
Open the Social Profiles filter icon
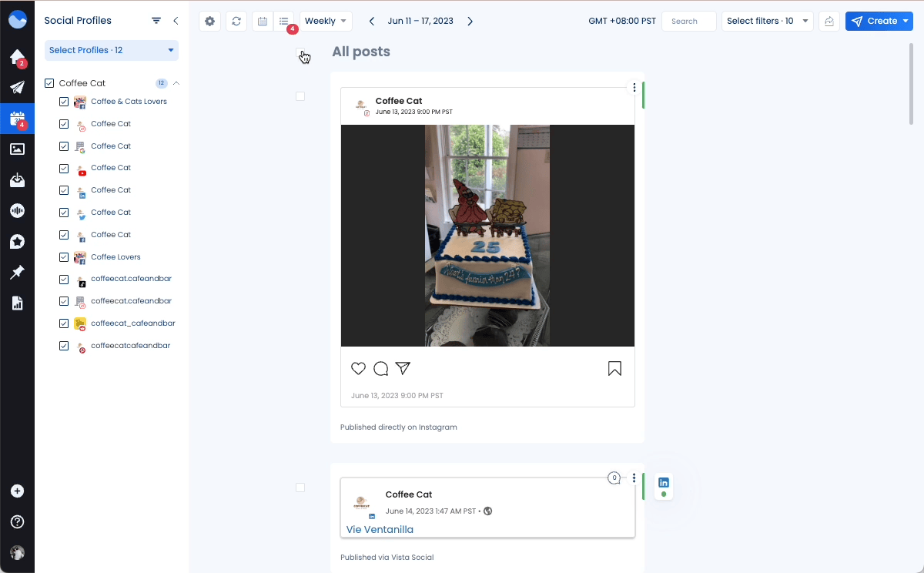point(156,21)
